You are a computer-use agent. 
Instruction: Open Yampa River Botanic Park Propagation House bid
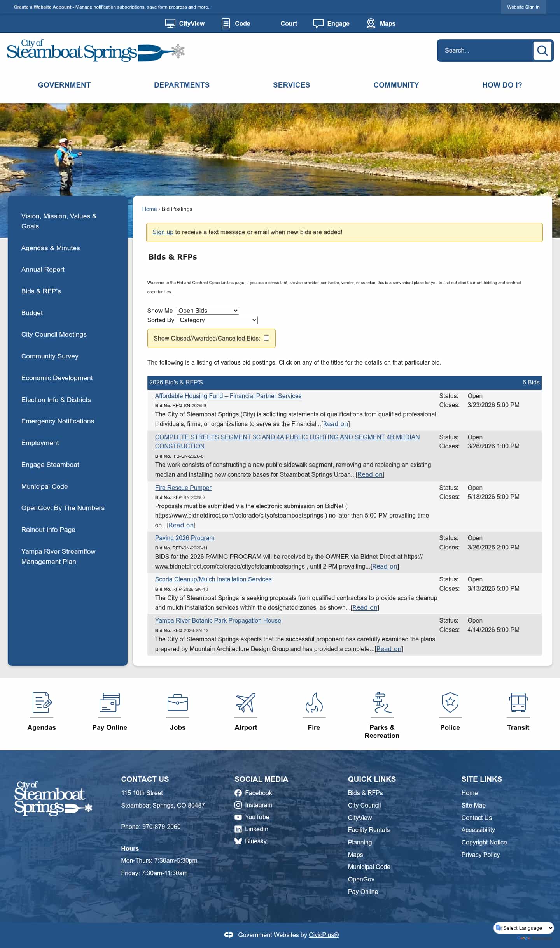coord(218,620)
